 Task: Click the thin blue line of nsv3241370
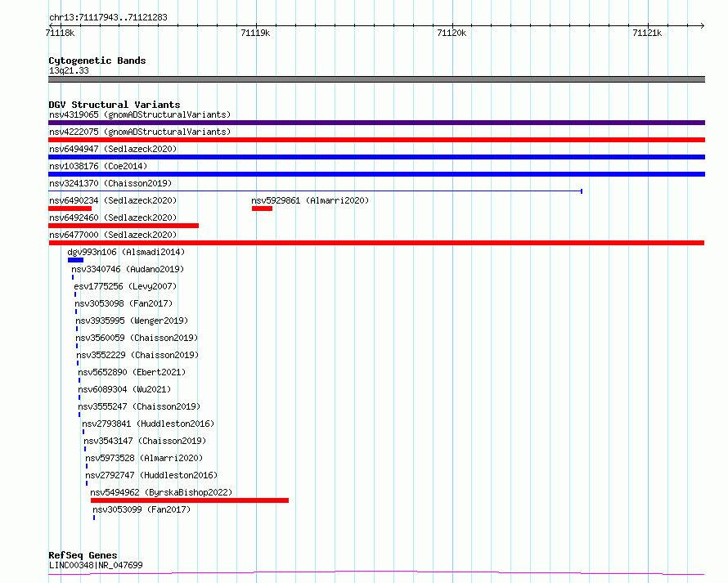pyautogui.click(x=315, y=191)
